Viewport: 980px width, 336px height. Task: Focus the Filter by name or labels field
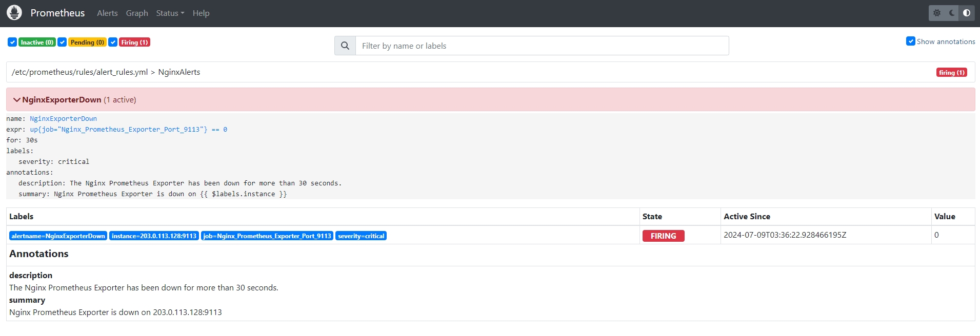pyautogui.click(x=542, y=46)
